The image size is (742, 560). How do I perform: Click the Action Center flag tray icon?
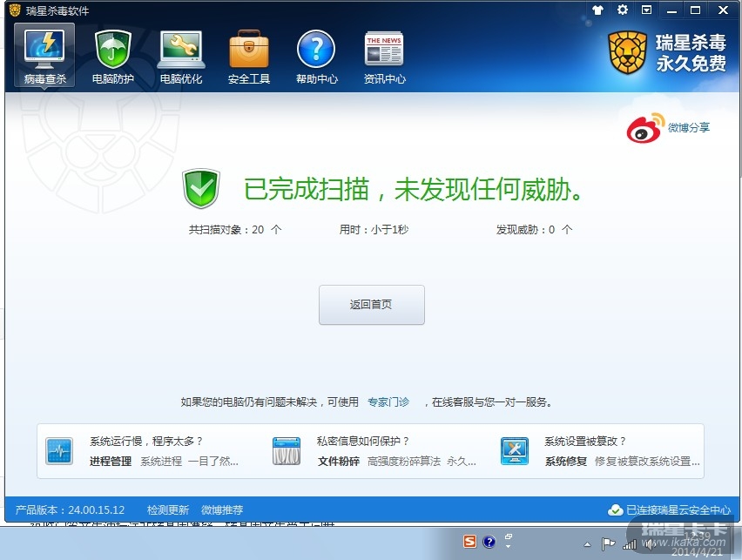[608, 544]
